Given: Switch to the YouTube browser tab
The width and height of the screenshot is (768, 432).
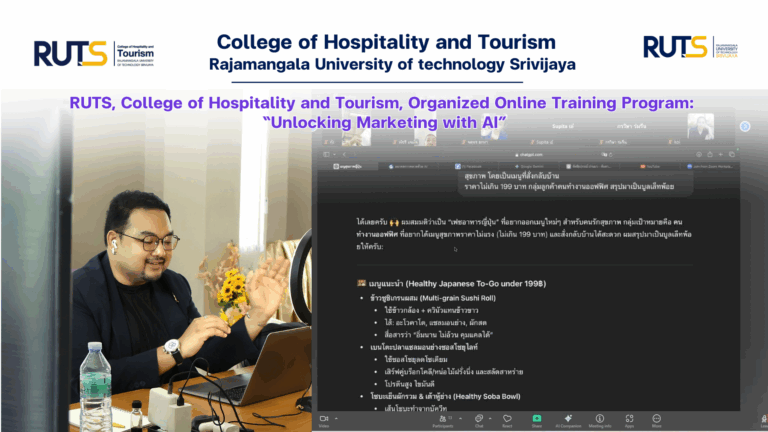Looking at the screenshot, I should (650, 167).
